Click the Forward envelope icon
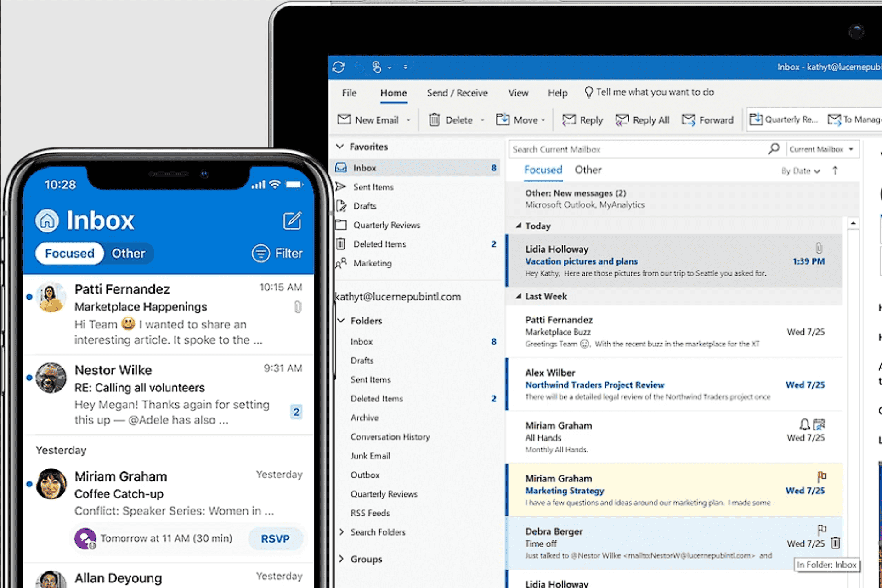 coord(689,120)
